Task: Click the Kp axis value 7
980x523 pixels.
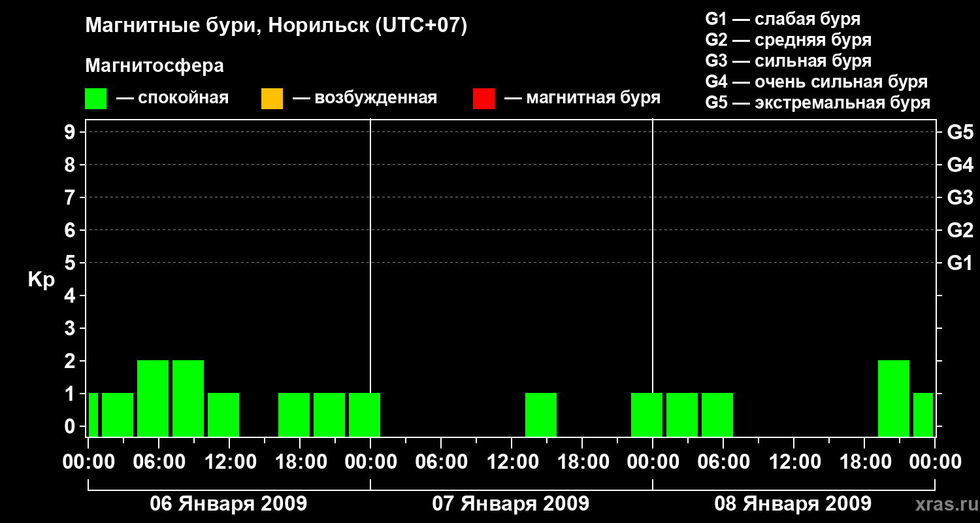Action: pyautogui.click(x=71, y=197)
